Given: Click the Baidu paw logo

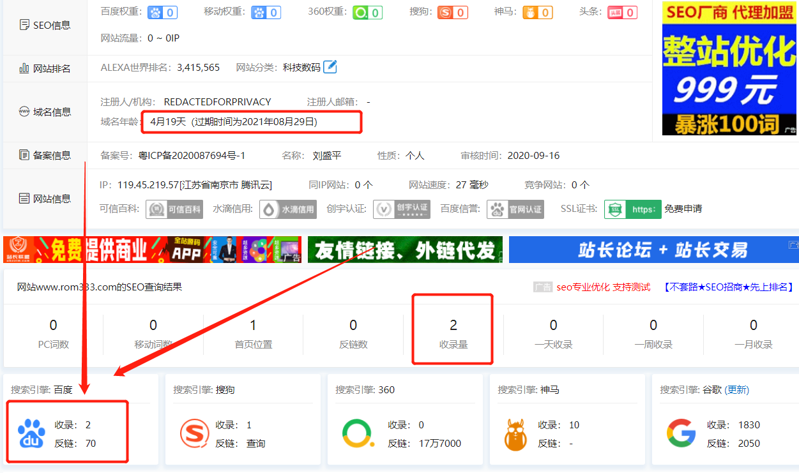Looking at the screenshot, I should 32,434.
